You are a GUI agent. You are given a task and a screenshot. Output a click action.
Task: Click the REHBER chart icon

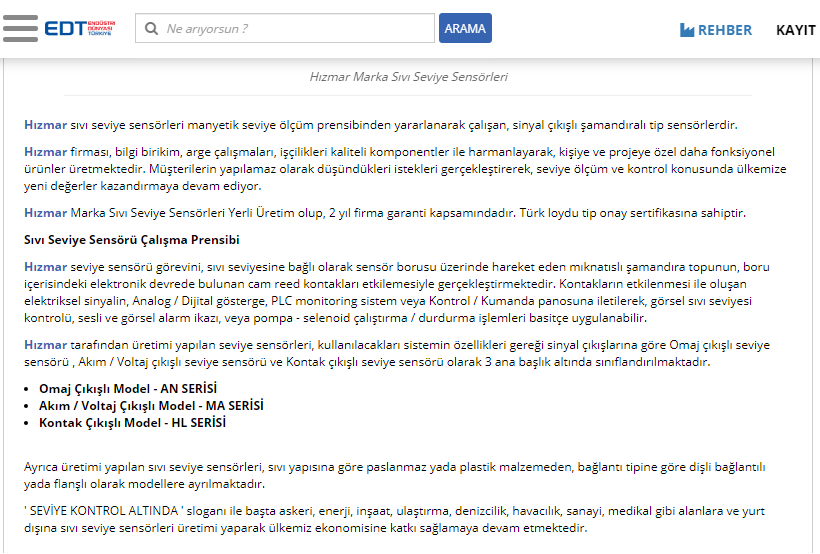(687, 30)
